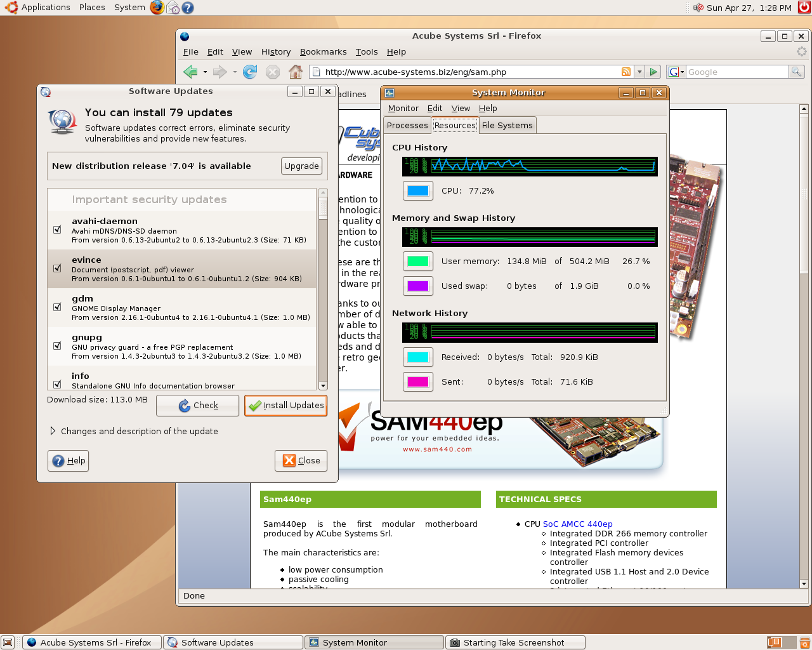This screenshot has width=812, height=650.
Task: Click the Firefox window icon in the title bar
Action: coord(185,36)
